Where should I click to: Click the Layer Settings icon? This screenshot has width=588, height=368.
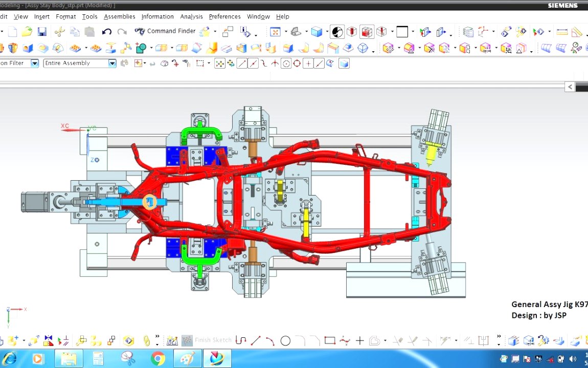[x=468, y=32]
